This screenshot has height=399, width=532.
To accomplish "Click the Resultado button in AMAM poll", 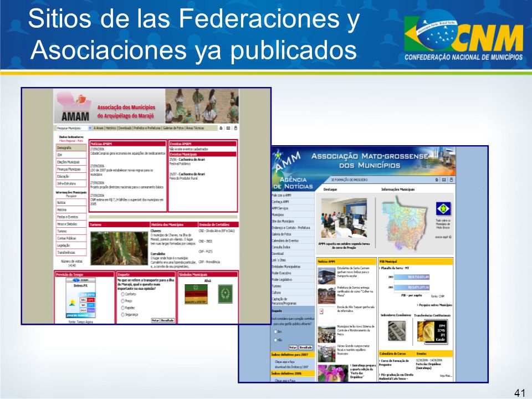I will click(x=167, y=320).
